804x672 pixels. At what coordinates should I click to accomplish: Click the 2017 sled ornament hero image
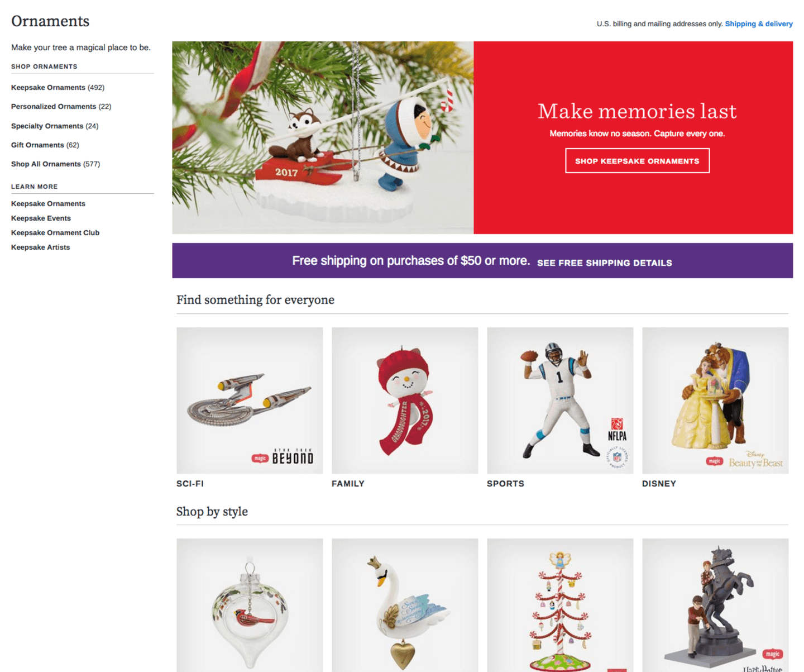coord(323,137)
